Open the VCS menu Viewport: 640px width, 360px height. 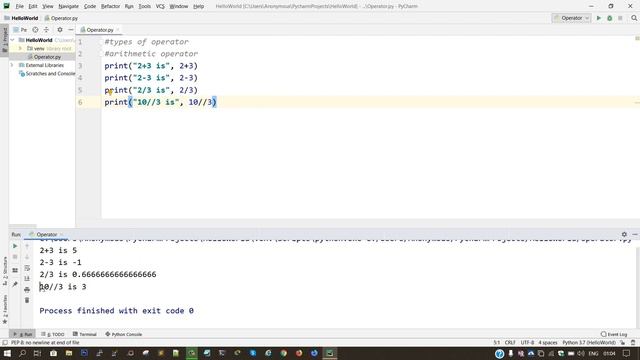coord(160,6)
